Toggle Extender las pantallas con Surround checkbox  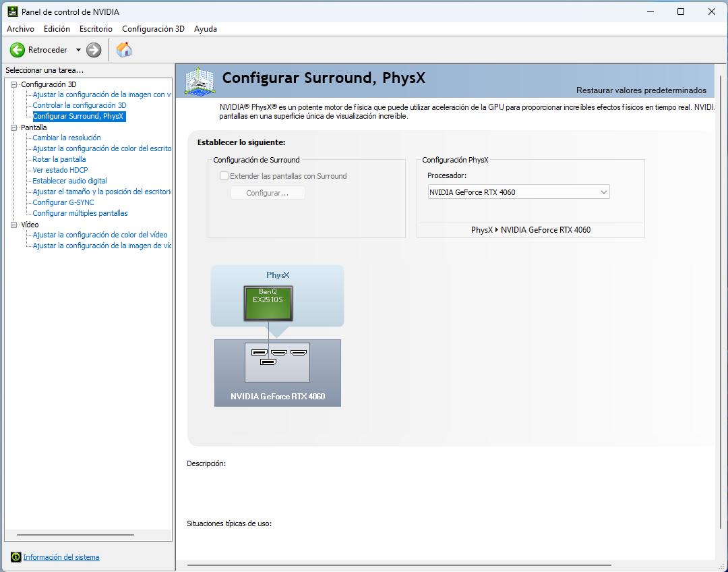pos(224,175)
